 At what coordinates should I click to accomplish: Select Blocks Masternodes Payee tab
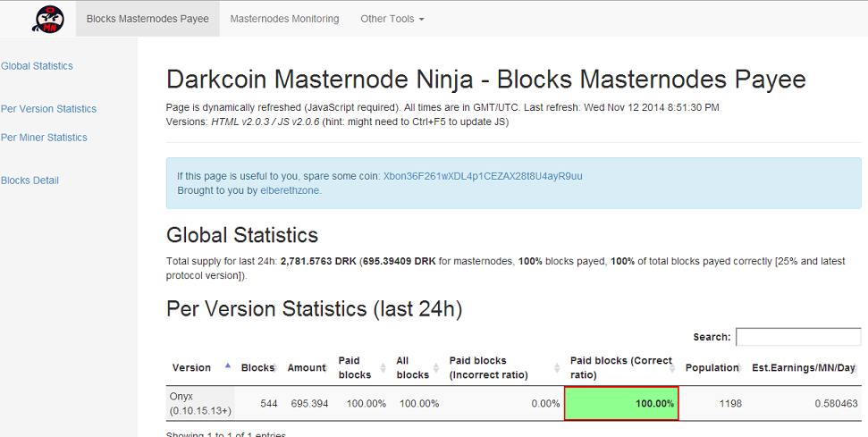[147, 19]
